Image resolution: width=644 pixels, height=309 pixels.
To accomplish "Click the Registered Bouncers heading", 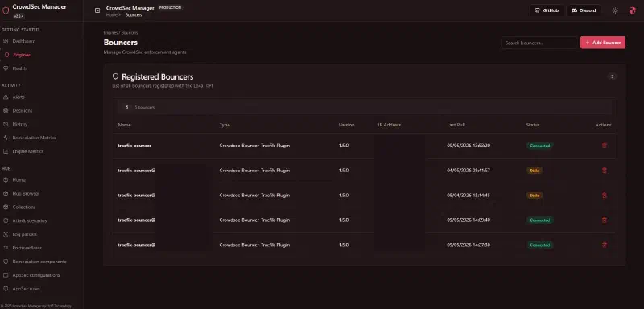I will (x=157, y=76).
